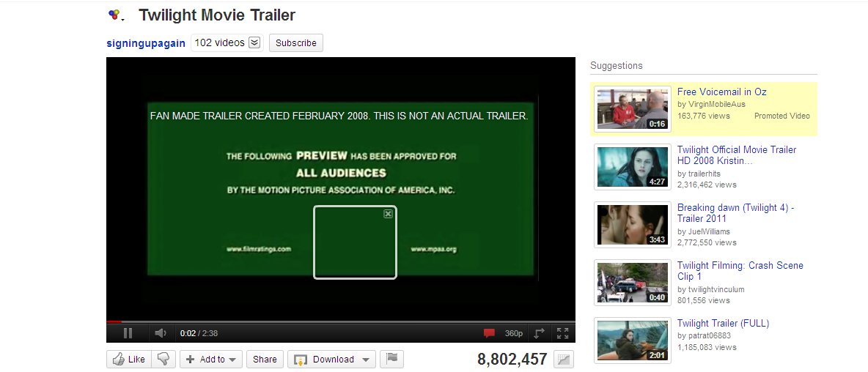Click the twilightvinculum uploader name

[716, 290]
